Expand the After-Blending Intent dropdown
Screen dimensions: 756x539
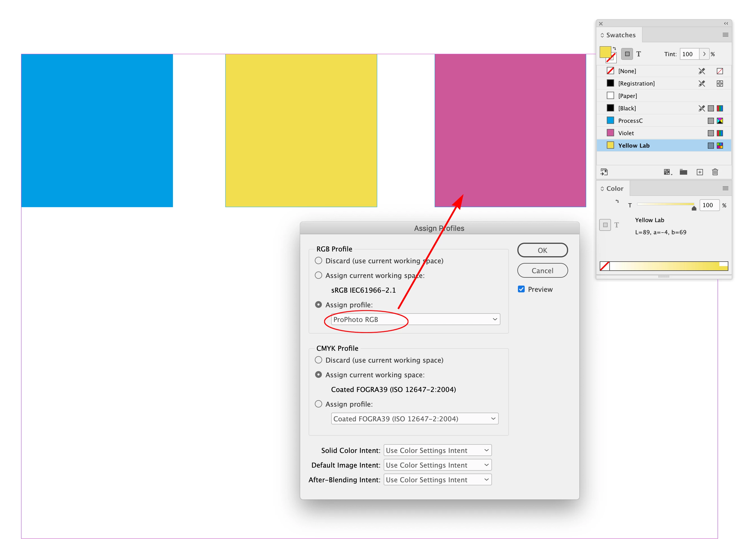click(x=437, y=479)
